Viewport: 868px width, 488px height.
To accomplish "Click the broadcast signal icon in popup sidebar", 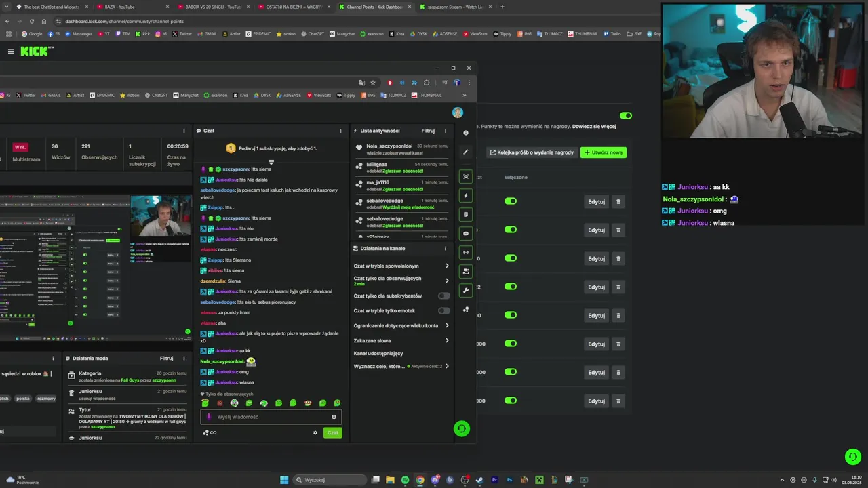I will [x=465, y=252].
